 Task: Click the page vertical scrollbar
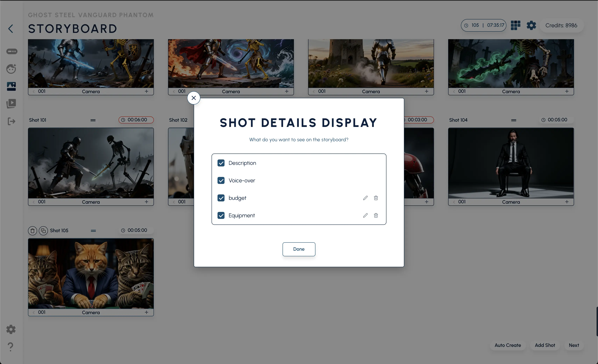click(x=597, y=322)
